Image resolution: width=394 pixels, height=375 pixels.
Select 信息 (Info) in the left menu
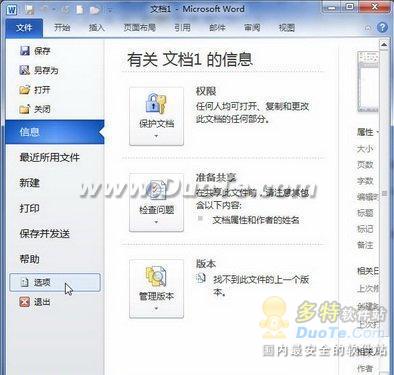[55, 132]
